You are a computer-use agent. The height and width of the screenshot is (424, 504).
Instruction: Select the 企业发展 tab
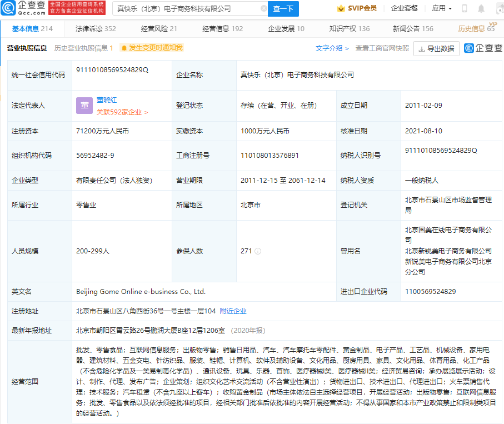point(286,29)
